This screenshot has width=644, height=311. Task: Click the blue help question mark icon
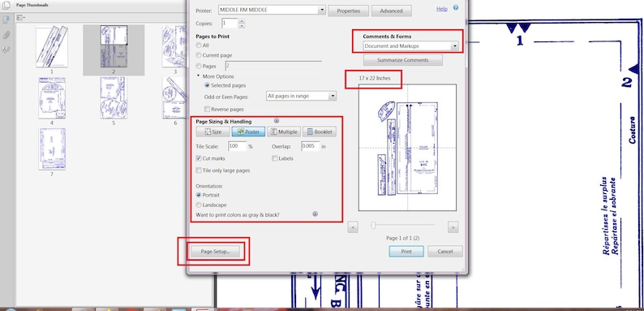pos(456,8)
